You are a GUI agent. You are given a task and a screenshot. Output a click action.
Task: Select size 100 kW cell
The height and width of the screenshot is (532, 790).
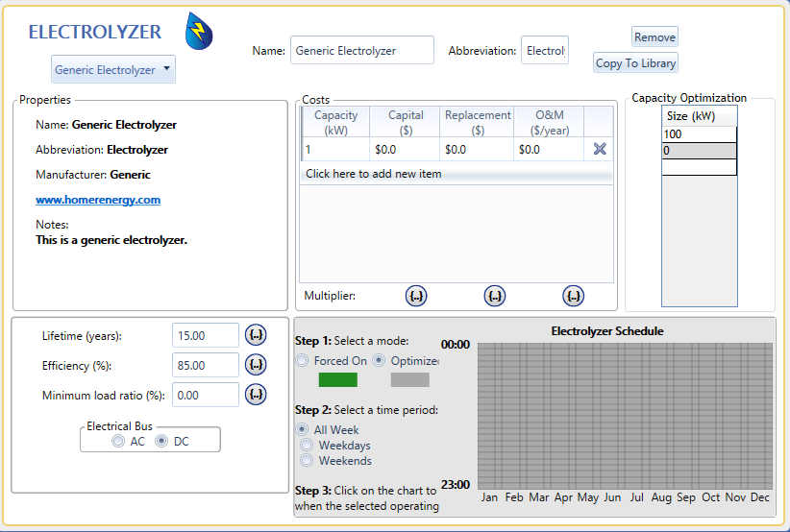click(699, 134)
